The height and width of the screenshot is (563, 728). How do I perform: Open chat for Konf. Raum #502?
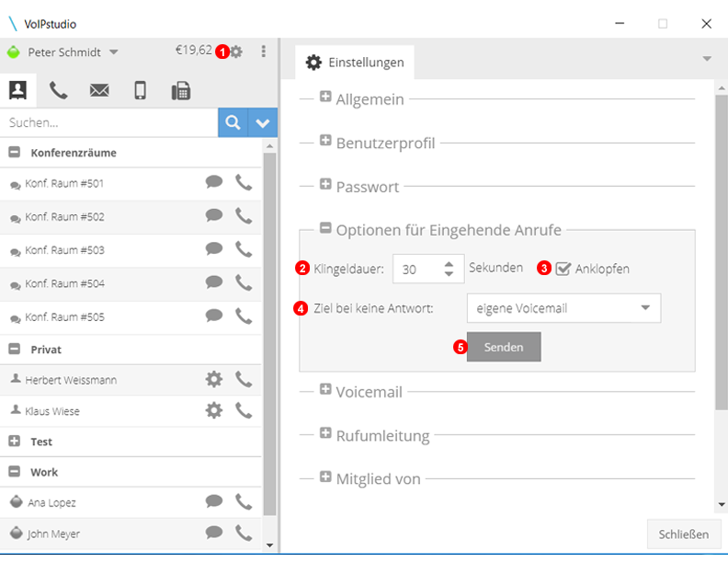pyautogui.click(x=214, y=215)
